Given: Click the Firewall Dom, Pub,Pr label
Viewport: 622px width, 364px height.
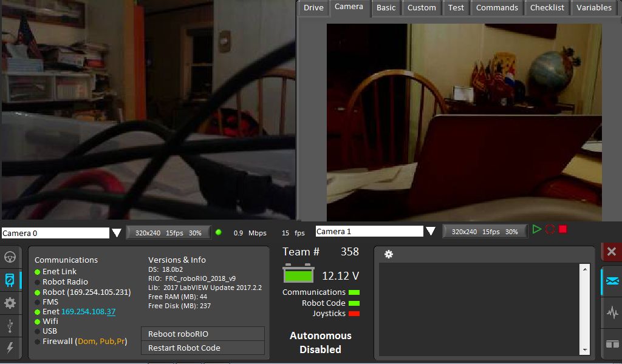Looking at the screenshot, I should [85, 342].
